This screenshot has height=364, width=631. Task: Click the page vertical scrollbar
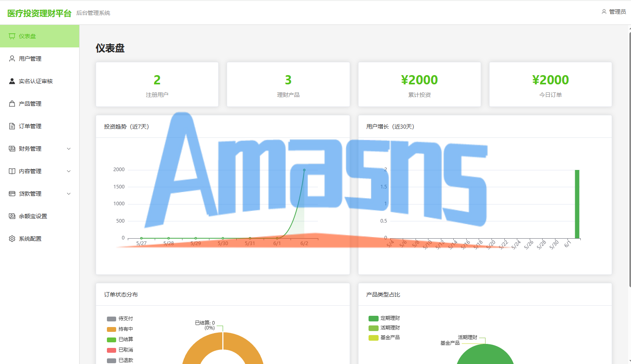pyautogui.click(x=629, y=160)
